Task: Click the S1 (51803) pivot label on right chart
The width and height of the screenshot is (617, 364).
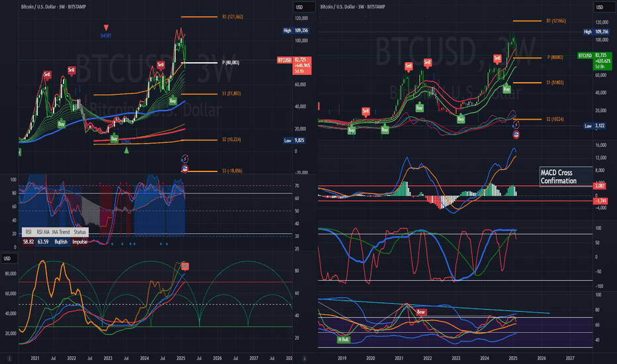Action: 555,83
